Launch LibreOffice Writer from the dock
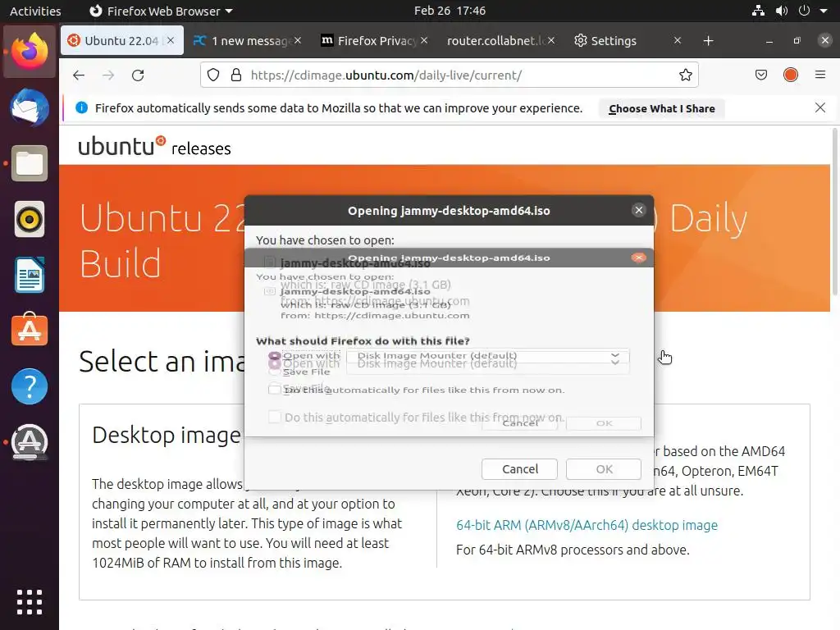The width and height of the screenshot is (840, 630). [x=30, y=275]
